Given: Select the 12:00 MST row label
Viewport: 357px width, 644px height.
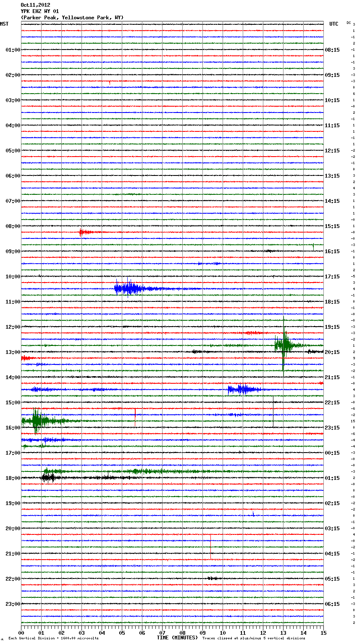Looking at the screenshot, I should pyautogui.click(x=13, y=327).
